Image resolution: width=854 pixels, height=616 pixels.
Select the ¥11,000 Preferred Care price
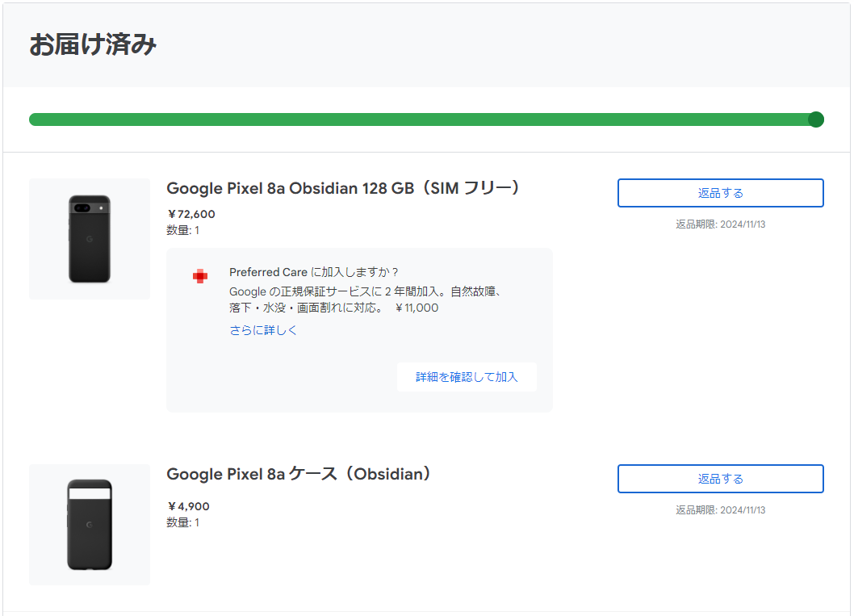pos(417,308)
